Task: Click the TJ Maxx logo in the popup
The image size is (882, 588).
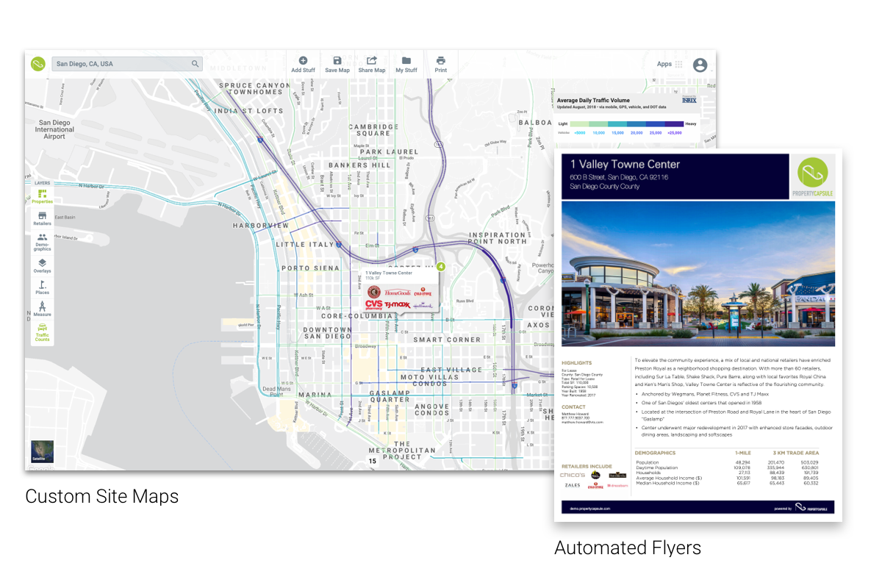Action: pos(397,304)
